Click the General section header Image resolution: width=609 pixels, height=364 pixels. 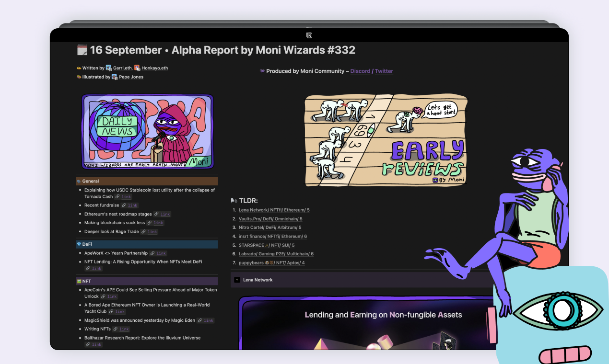coord(147,181)
